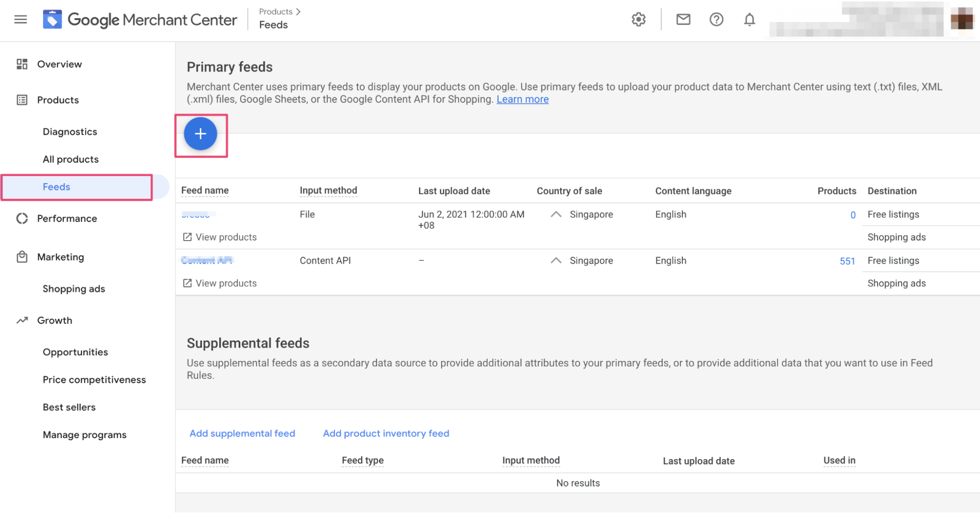Open the mail inbox icon
Viewport: 980px width, 513px height.
coord(683,20)
